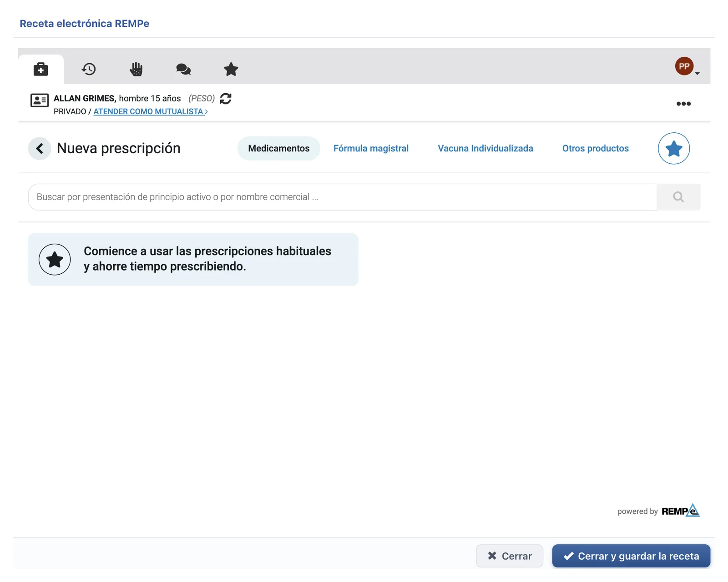728x582 pixels.
Task: Click the circled black star in banner
Action: pyautogui.click(x=55, y=260)
